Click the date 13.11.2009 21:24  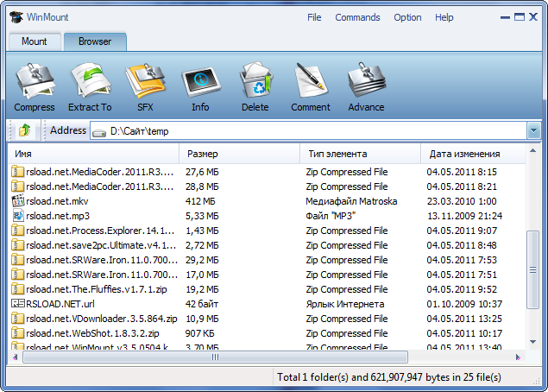click(465, 216)
